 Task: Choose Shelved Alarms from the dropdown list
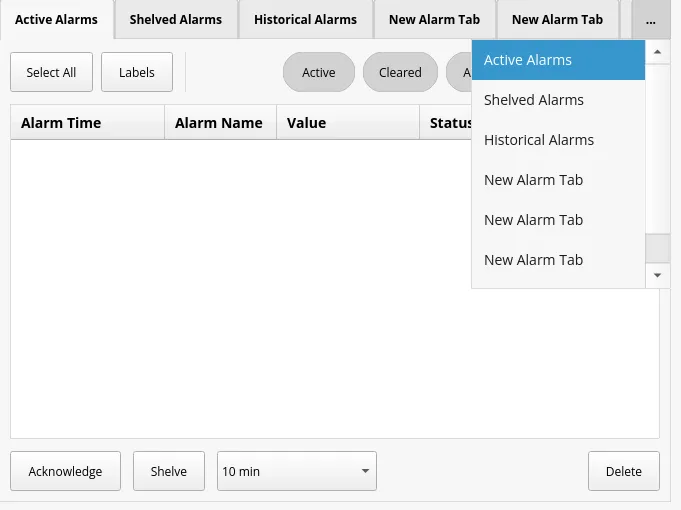coord(558,100)
